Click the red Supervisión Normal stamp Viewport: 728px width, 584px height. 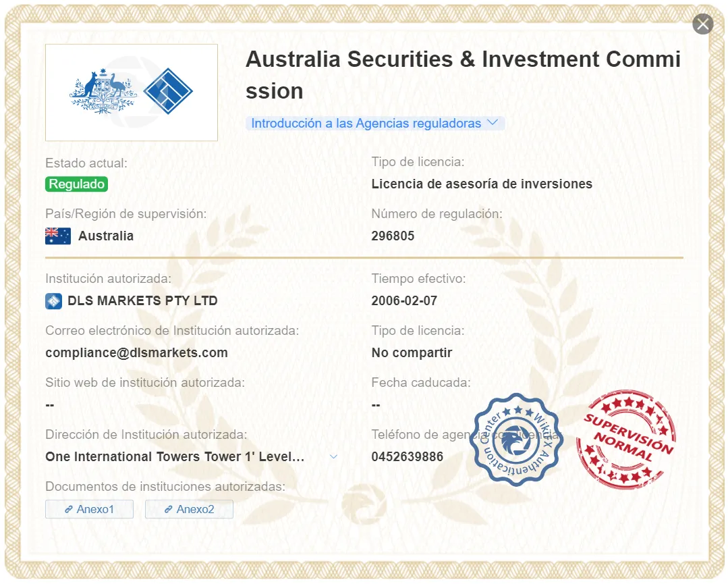(x=625, y=439)
